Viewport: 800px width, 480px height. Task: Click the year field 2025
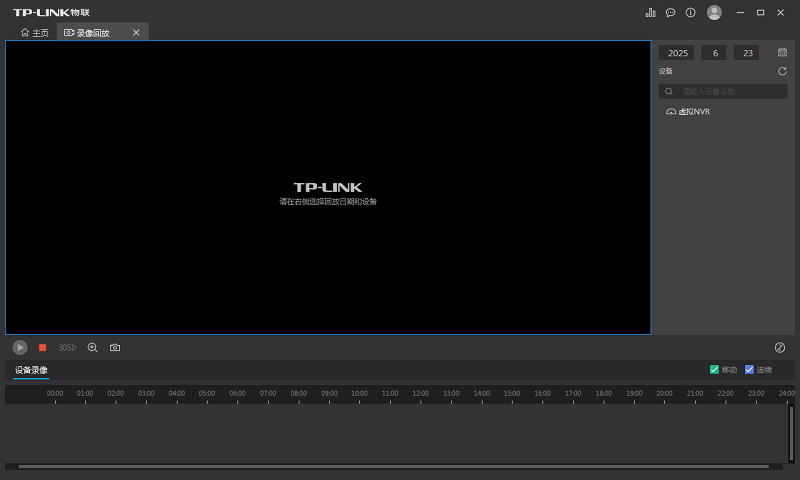click(x=677, y=53)
